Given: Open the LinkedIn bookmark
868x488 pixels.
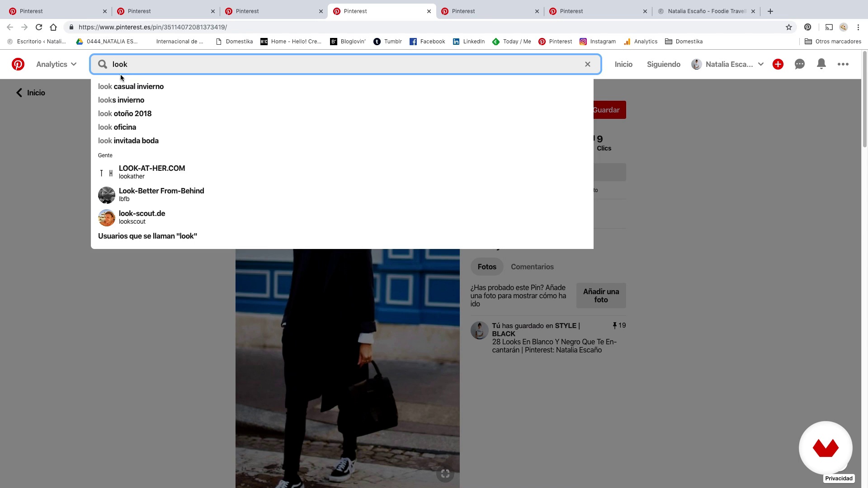Looking at the screenshot, I should (x=469, y=42).
